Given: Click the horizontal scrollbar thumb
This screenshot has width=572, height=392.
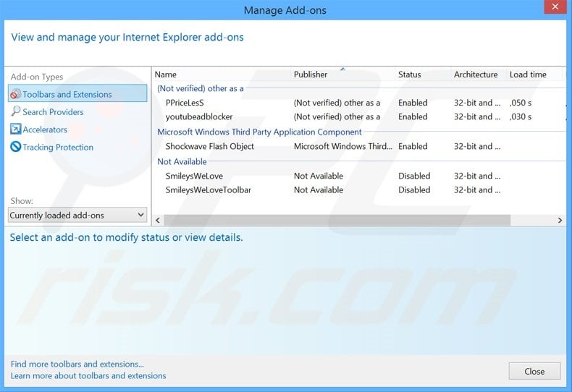Looking at the screenshot, I should coord(337,220).
